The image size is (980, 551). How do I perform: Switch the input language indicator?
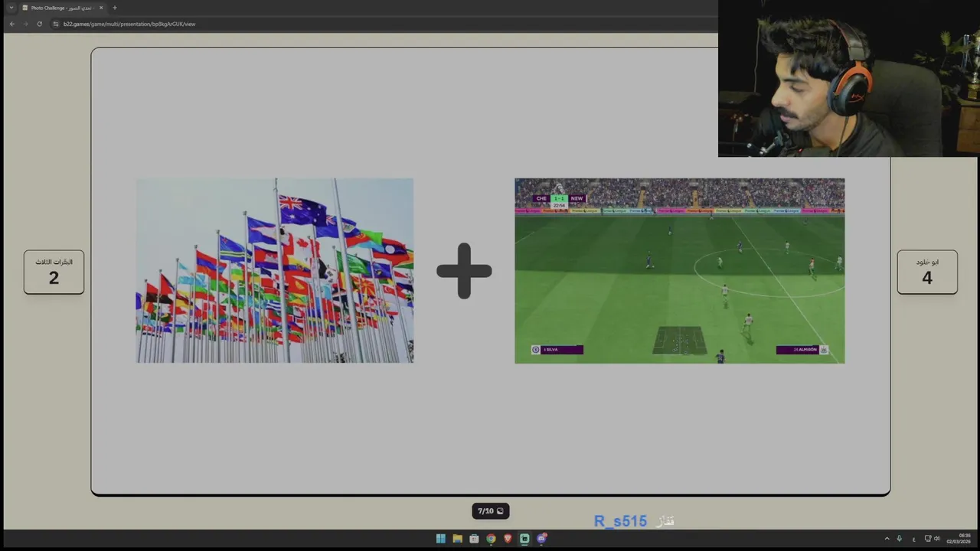[913, 539]
